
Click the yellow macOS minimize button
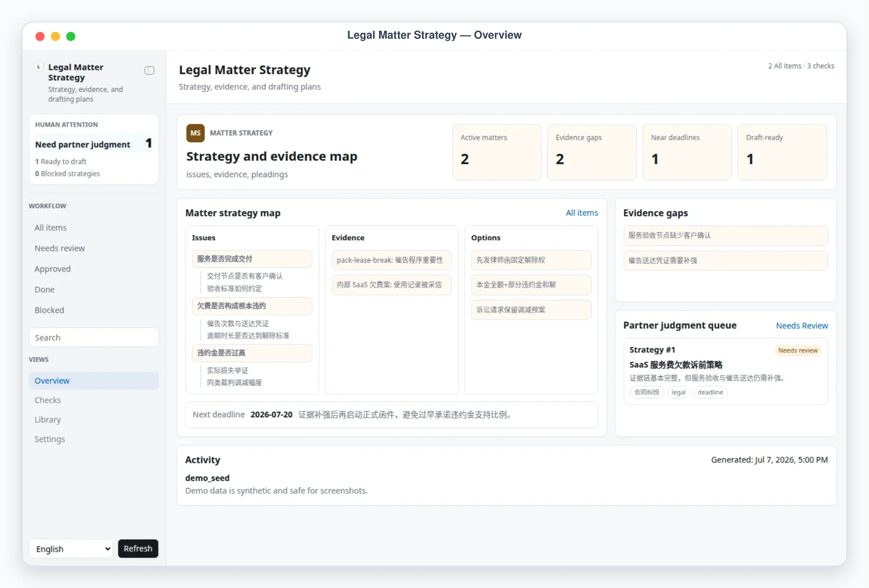click(56, 36)
